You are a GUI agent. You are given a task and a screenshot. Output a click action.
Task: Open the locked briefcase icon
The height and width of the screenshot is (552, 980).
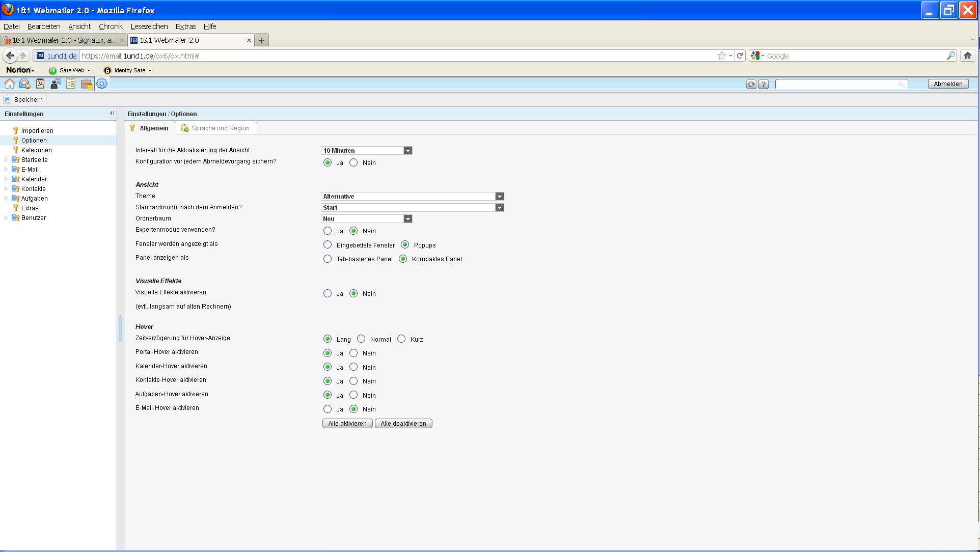click(87, 84)
